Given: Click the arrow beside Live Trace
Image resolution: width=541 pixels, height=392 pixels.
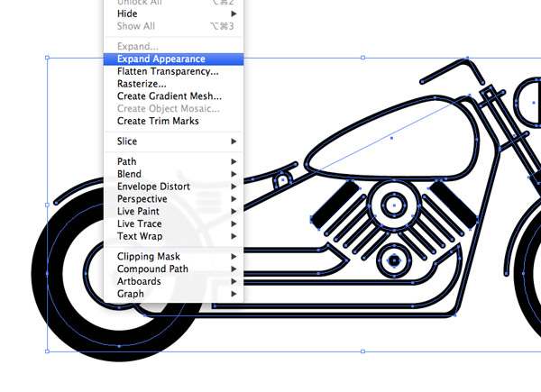Looking at the screenshot, I should click(x=234, y=223).
